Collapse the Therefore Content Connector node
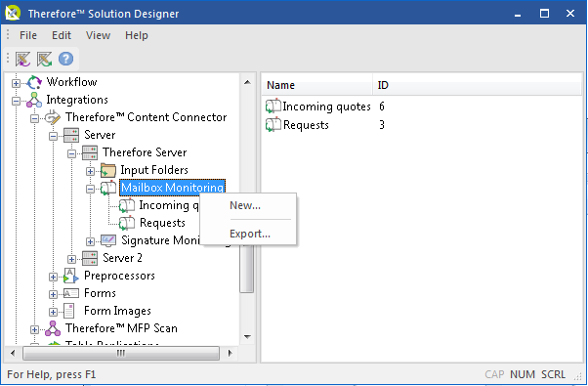The height and width of the screenshot is (386, 588). tap(34, 118)
